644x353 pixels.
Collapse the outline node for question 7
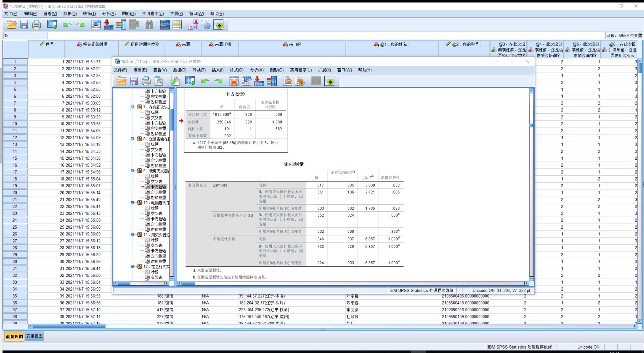132,107
